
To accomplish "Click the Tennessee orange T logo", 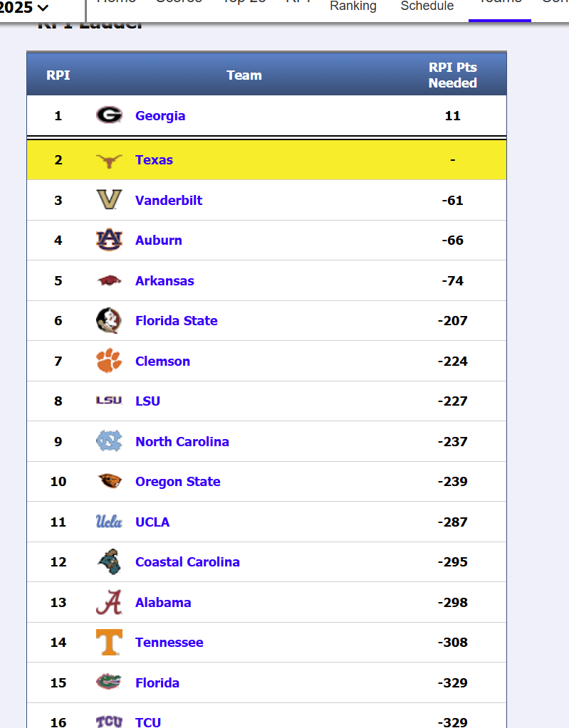I will click(109, 642).
